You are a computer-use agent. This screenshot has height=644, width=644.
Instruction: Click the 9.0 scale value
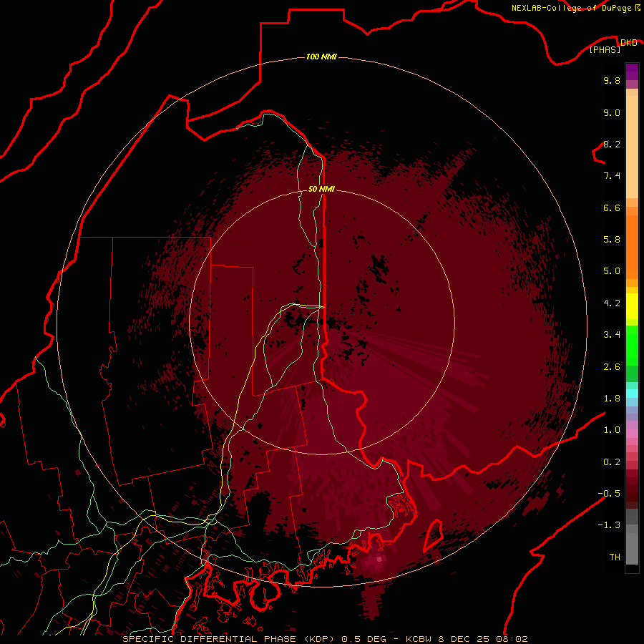612,112
